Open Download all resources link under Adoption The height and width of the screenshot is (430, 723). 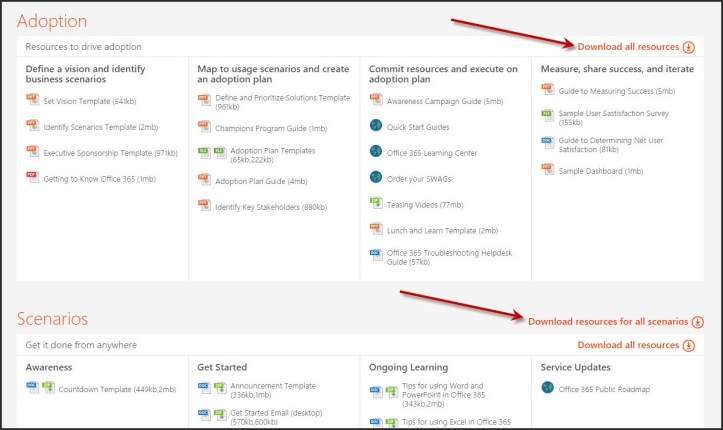pos(627,47)
